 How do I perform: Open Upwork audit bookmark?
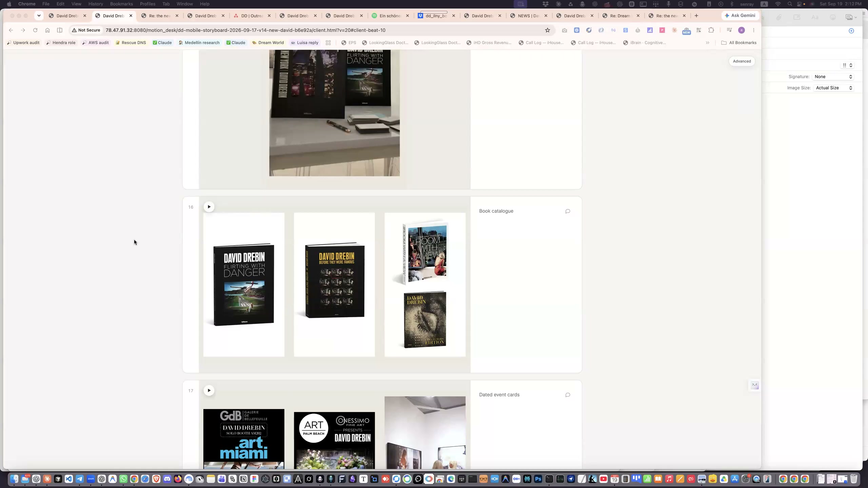(23, 43)
